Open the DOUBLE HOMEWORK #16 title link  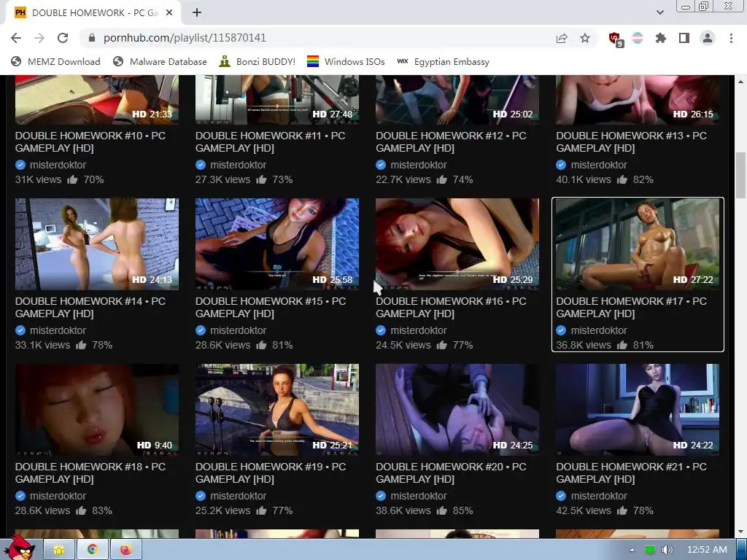tap(451, 307)
